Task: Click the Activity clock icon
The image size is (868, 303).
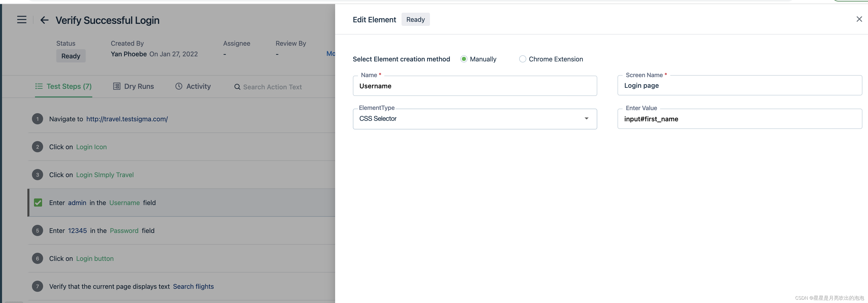Action: (x=179, y=86)
